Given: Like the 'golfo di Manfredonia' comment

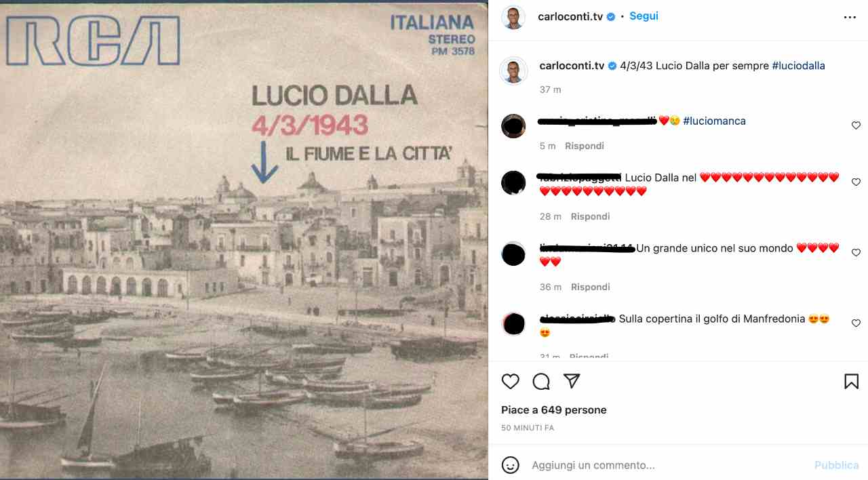Looking at the screenshot, I should 856,323.
